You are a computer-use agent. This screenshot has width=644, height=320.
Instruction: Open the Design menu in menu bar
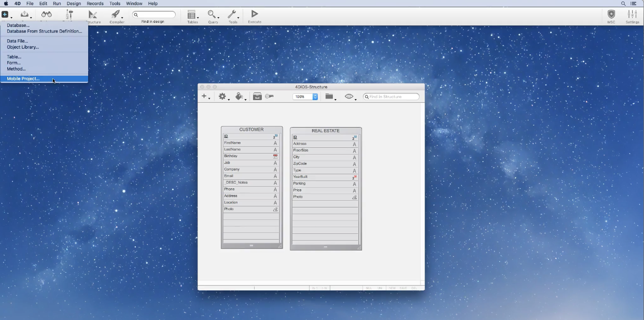(74, 4)
